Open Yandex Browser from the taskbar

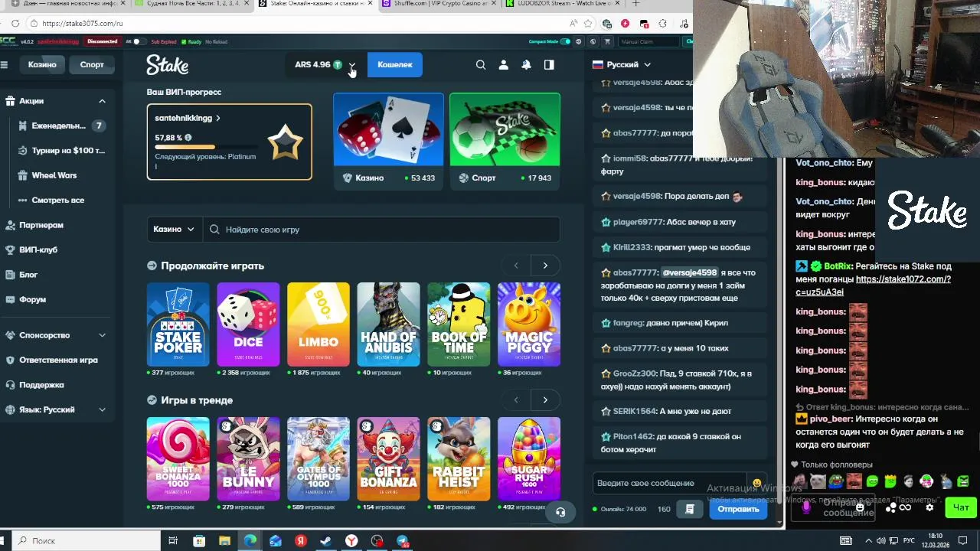351,541
